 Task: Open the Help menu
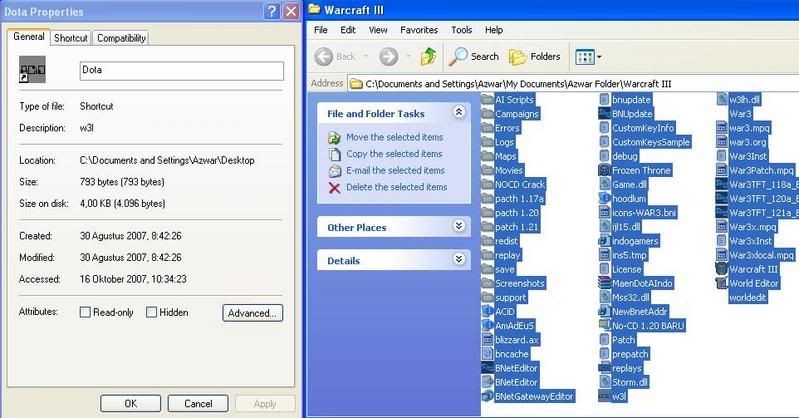tap(494, 30)
